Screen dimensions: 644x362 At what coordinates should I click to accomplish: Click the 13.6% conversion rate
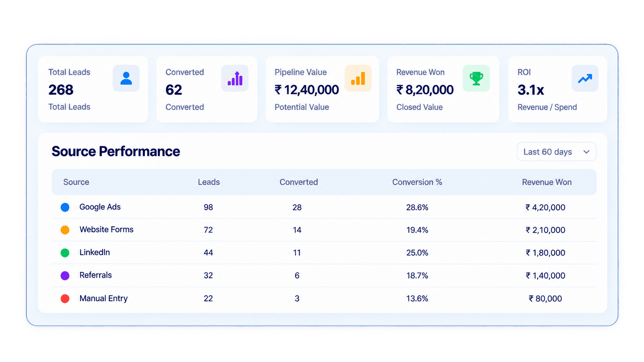click(x=417, y=299)
